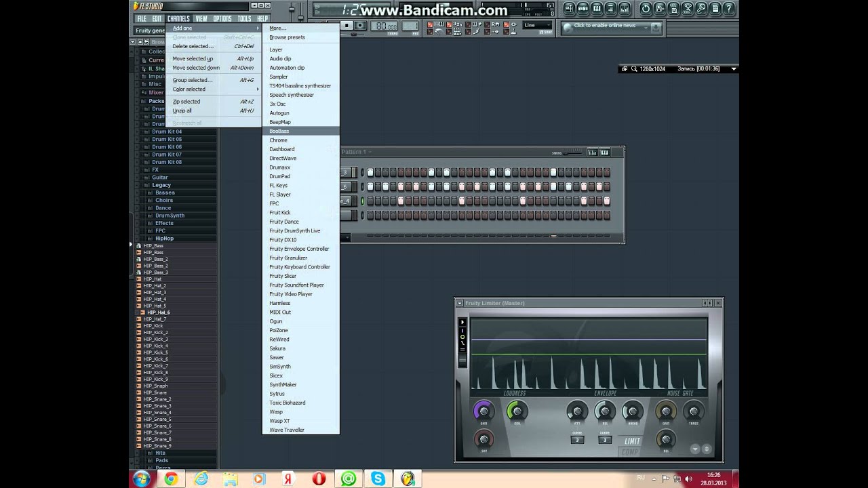Choose BooBass from the Add one submenu
The width and height of the screenshot is (868, 488).
click(300, 131)
